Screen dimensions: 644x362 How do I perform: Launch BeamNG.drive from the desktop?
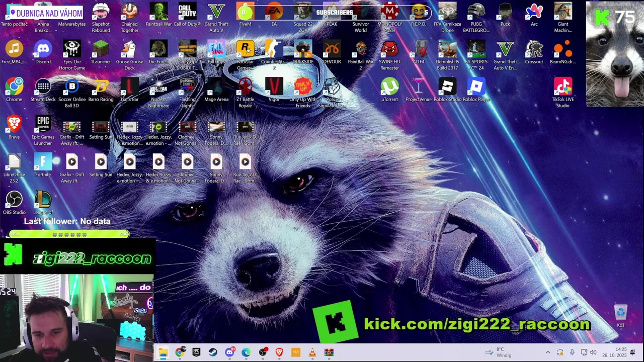[562, 53]
